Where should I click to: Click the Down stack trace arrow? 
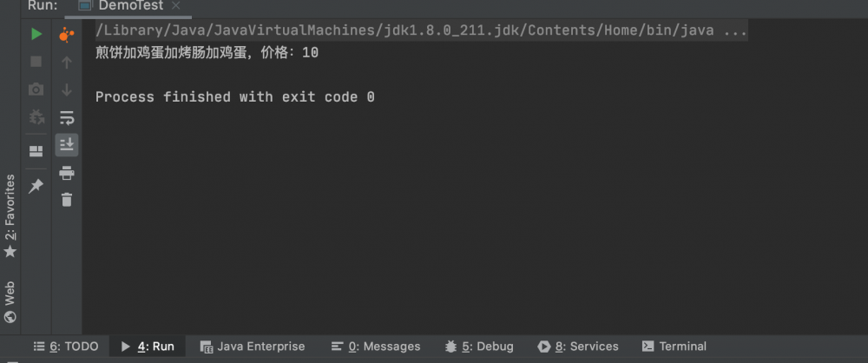coord(67,89)
